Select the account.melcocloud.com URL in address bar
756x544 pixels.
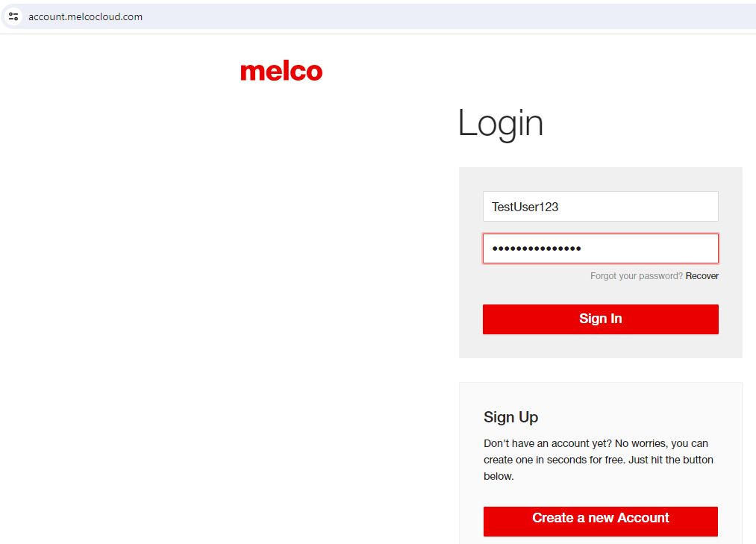click(86, 16)
